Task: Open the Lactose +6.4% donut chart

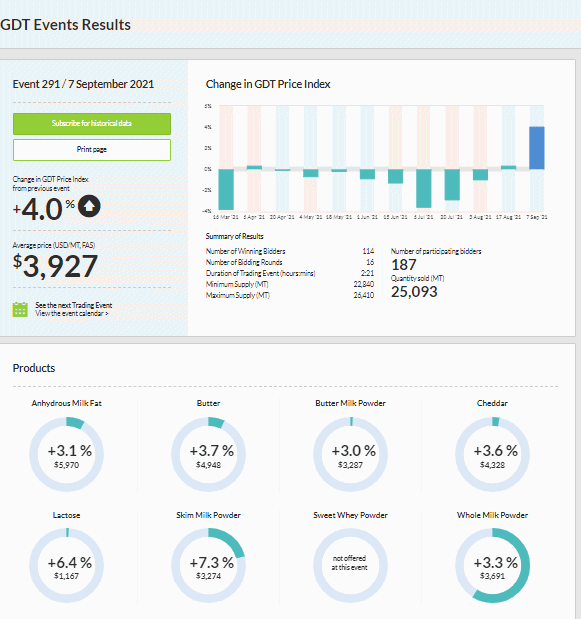Action: coord(67,566)
